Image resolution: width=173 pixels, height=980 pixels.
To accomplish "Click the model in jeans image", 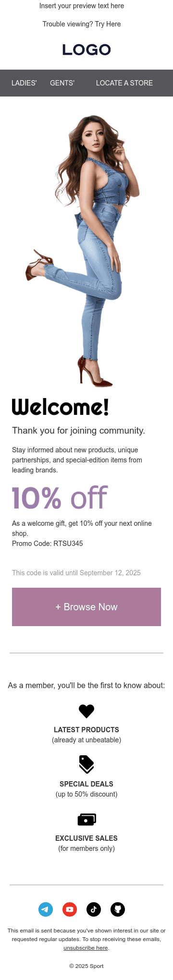I will click(82, 251).
